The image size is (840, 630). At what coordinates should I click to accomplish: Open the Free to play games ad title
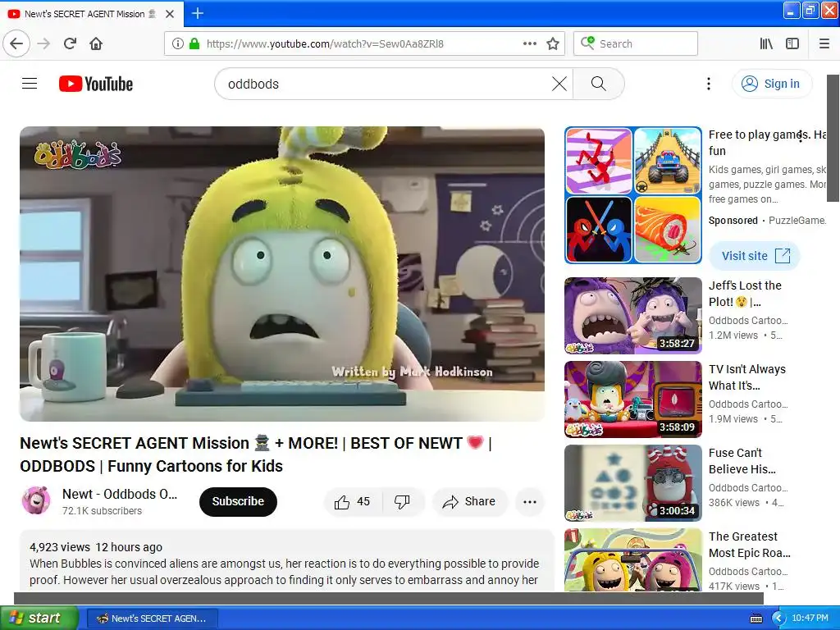[768, 143]
